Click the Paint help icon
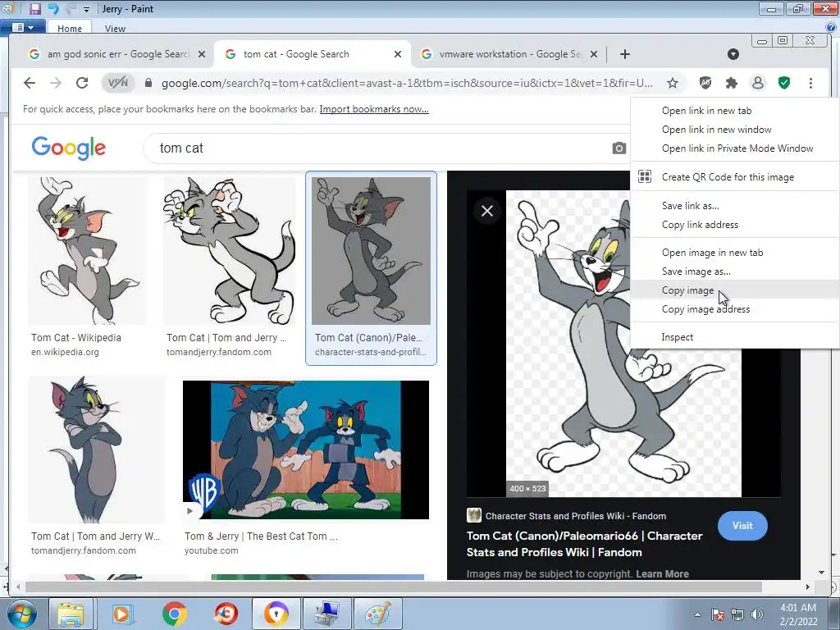Screen dimensions: 840x630 click(x=831, y=27)
